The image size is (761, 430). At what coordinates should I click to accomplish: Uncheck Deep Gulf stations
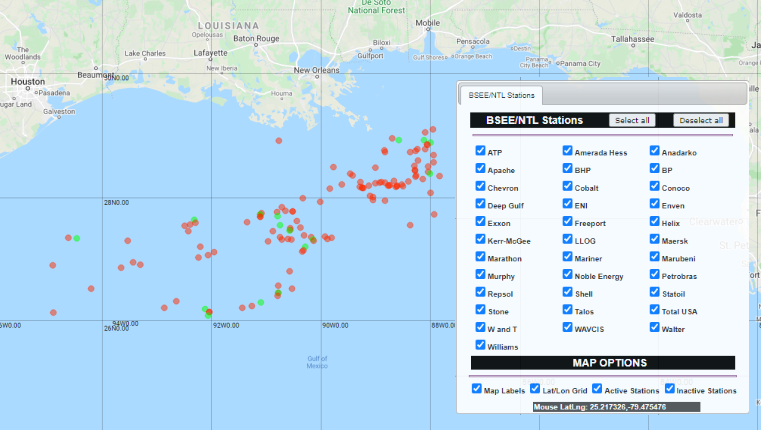coord(480,203)
